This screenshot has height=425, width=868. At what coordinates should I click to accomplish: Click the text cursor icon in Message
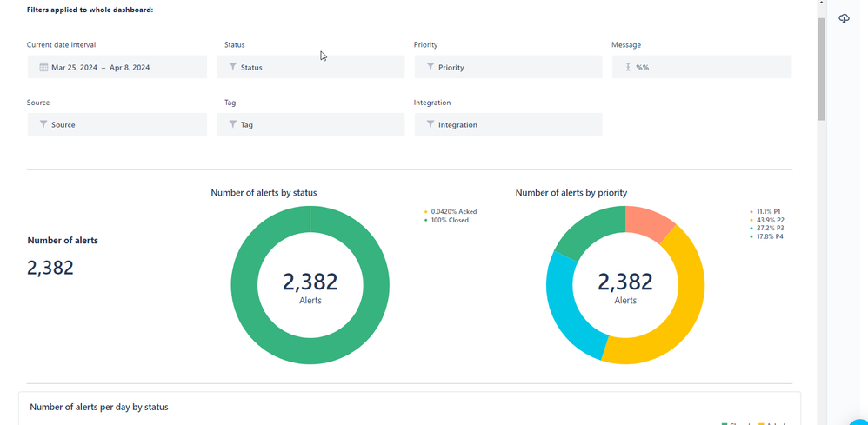pyautogui.click(x=628, y=67)
